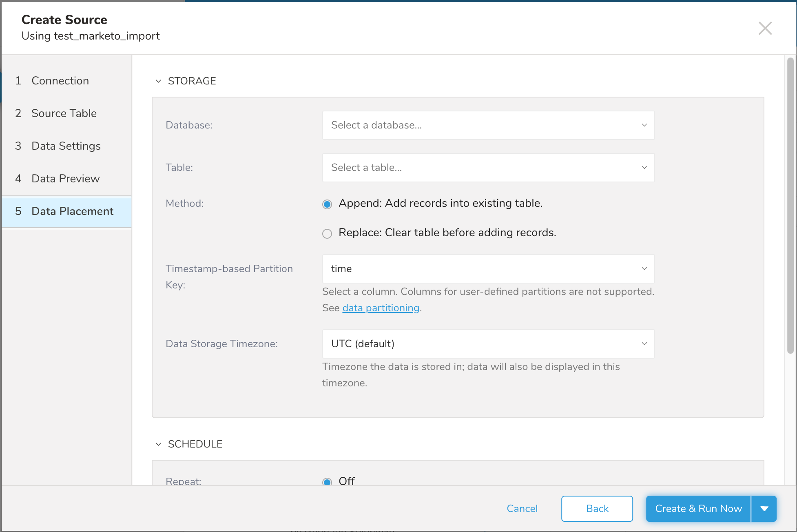Select the Data Placement step
The height and width of the screenshot is (532, 797).
tap(72, 211)
